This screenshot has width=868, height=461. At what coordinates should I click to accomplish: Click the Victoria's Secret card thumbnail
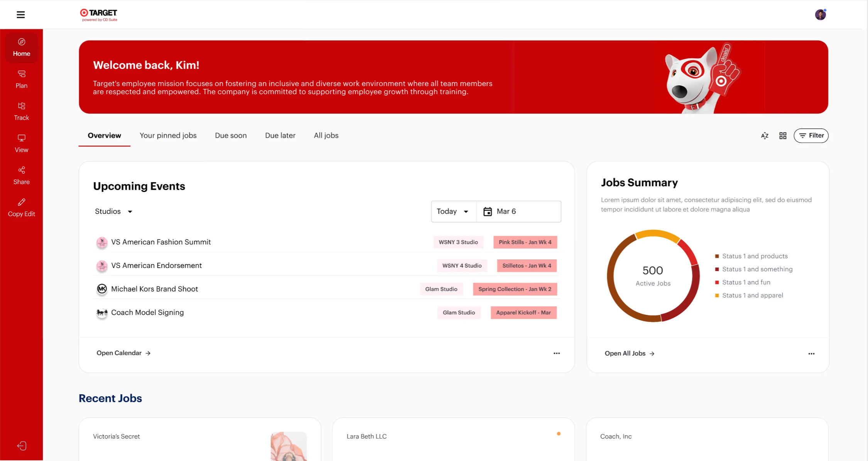(289, 446)
